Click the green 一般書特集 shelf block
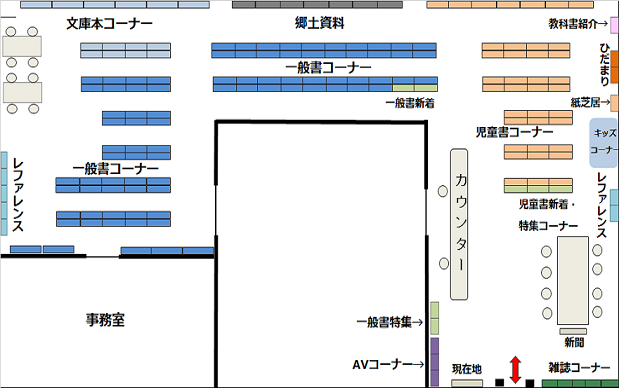The width and height of the screenshot is (619, 388). click(x=434, y=318)
